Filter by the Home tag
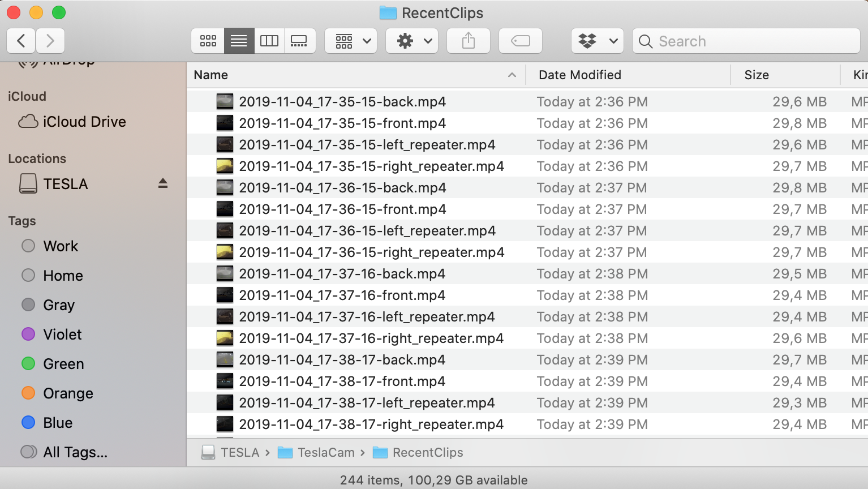 (x=52, y=276)
